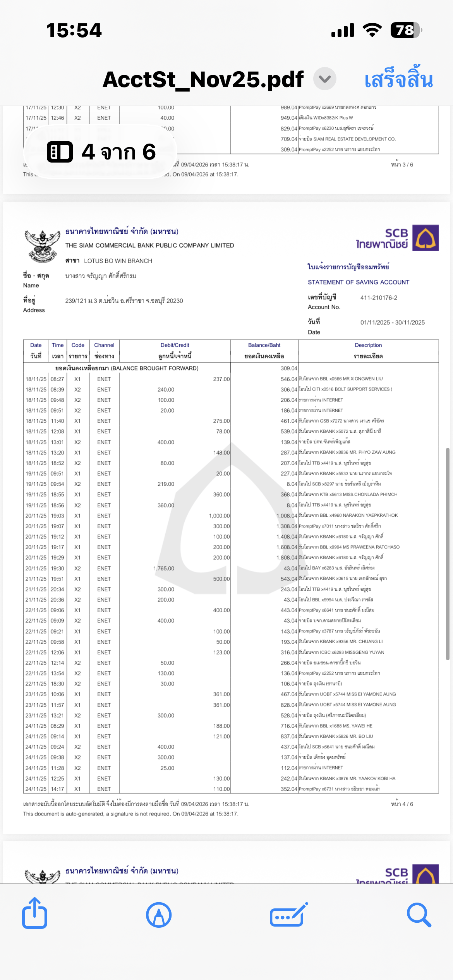Open the Markup pen tool
The width and height of the screenshot is (453, 980).
(159, 915)
